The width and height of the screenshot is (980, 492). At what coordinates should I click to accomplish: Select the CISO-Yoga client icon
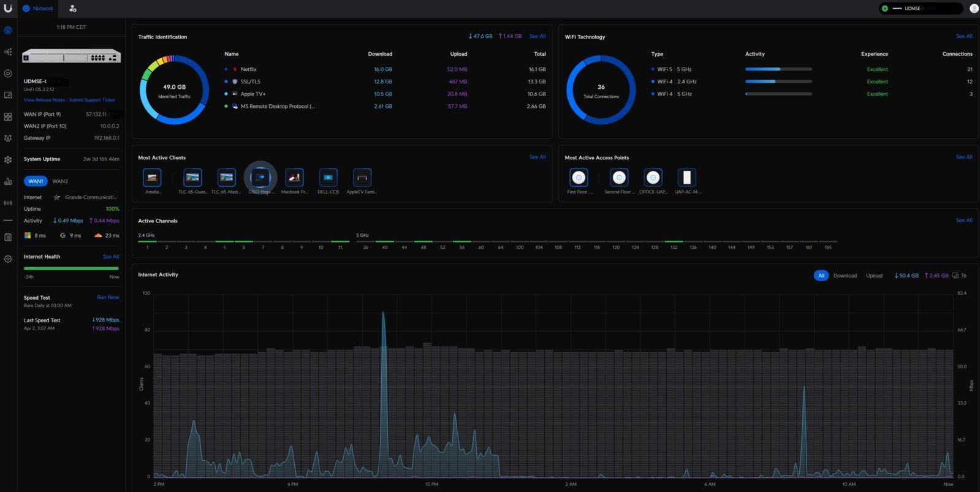[260, 178]
